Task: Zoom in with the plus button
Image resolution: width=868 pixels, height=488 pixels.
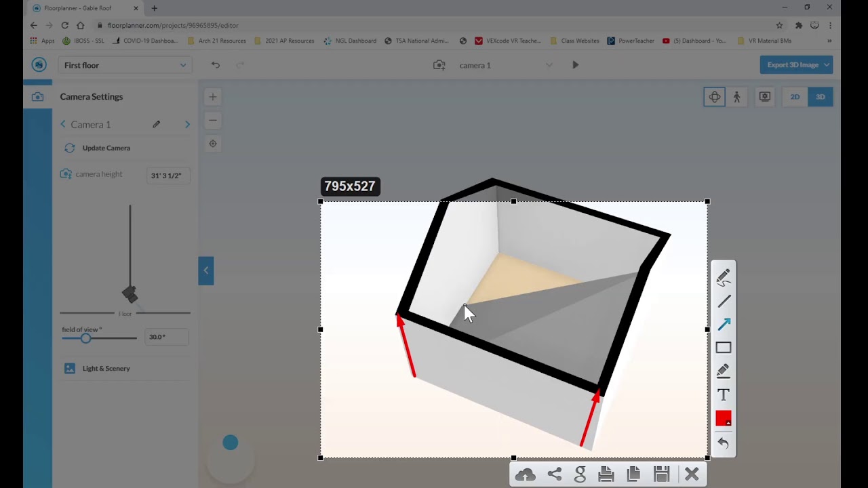Action: pyautogui.click(x=213, y=97)
